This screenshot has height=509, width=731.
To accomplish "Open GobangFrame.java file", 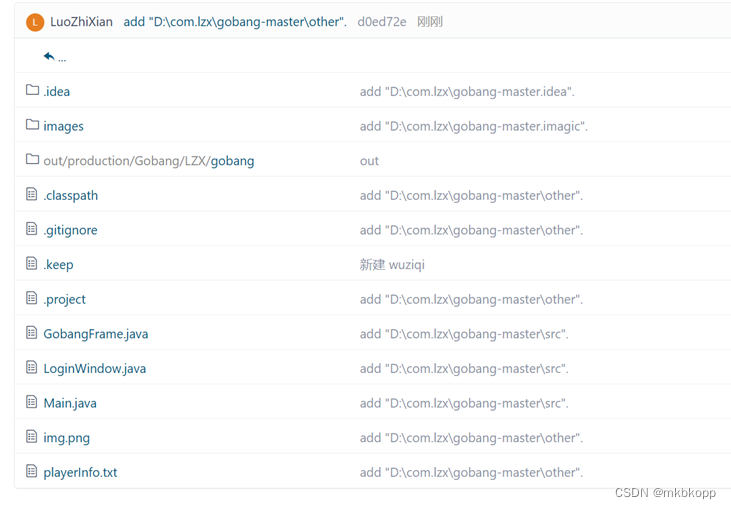I will [96, 334].
